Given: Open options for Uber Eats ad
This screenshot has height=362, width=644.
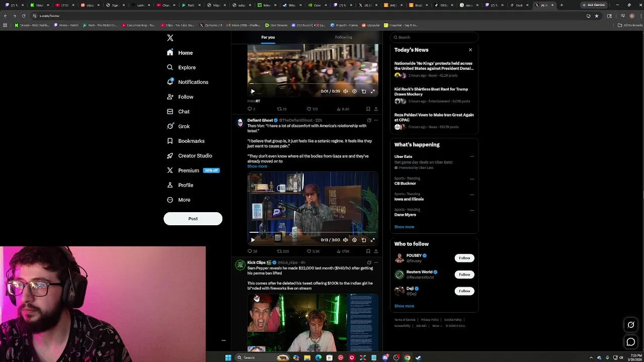Looking at the screenshot, I should (472, 157).
